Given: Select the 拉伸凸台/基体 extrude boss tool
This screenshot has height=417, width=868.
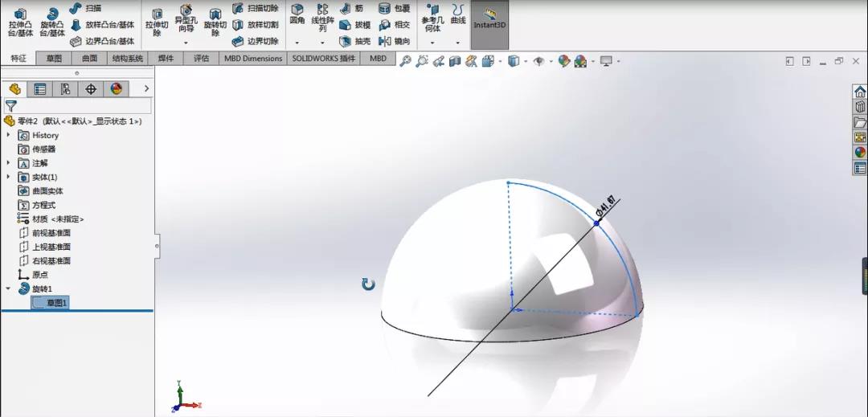Looking at the screenshot, I should [20, 22].
